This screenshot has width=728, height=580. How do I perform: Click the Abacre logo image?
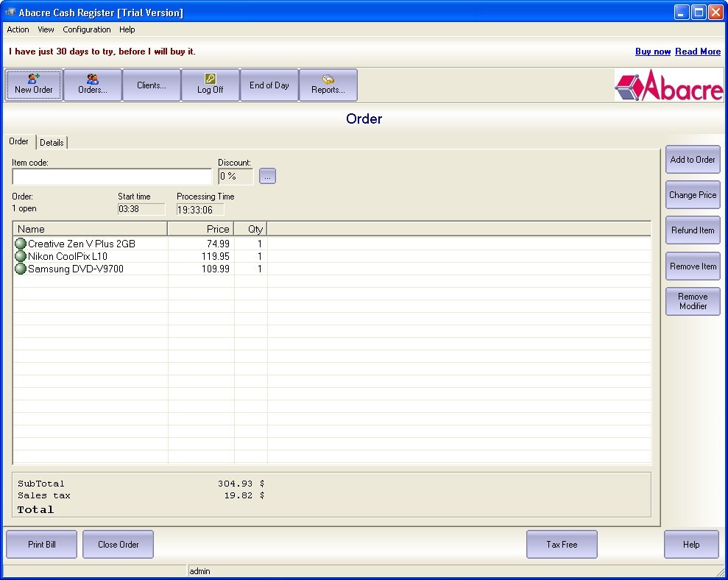[x=668, y=86]
